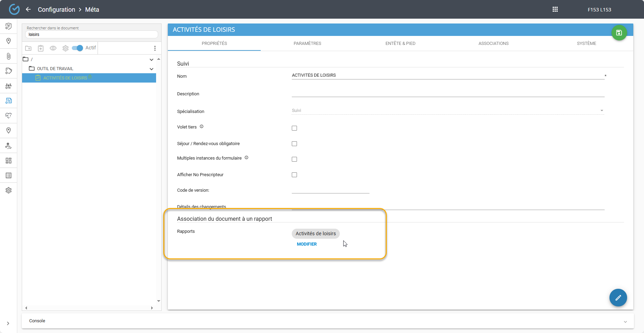Screen dimensions: 644x333
Task: Toggle the eye visibility icon in the toolbar
Action: coord(53,48)
